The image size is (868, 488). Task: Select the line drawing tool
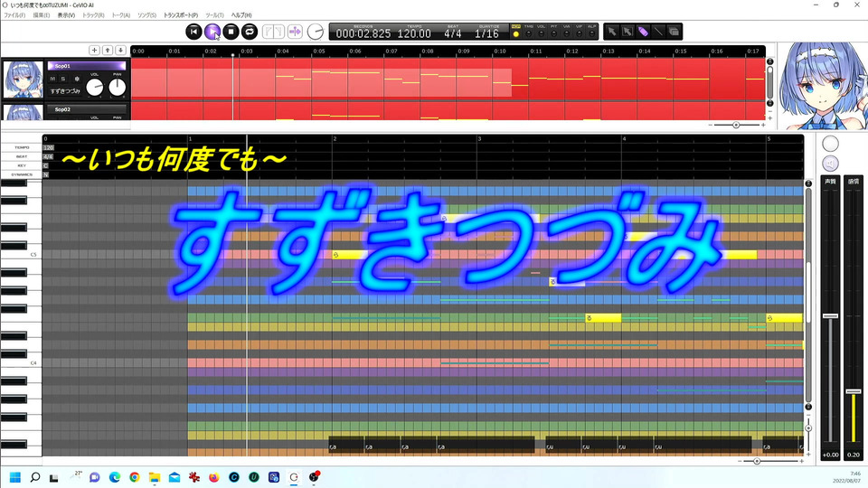[x=658, y=32]
